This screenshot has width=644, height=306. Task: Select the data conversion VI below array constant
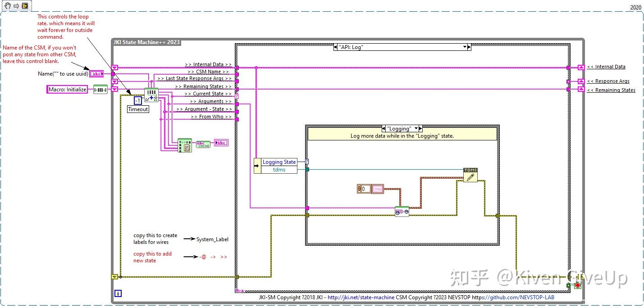[x=402, y=211]
